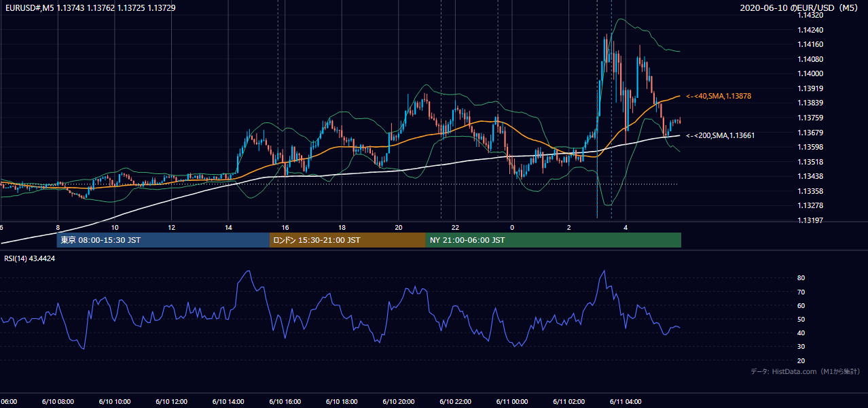This screenshot has width=868, height=408.
Task: Click RSI axis level 80
Action: coord(801,278)
